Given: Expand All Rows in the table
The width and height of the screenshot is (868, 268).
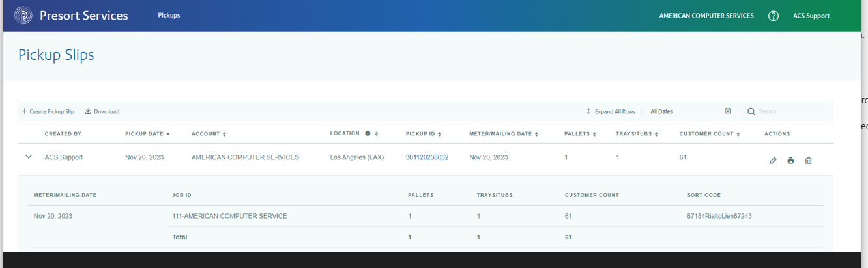Looking at the screenshot, I should click(x=611, y=112).
